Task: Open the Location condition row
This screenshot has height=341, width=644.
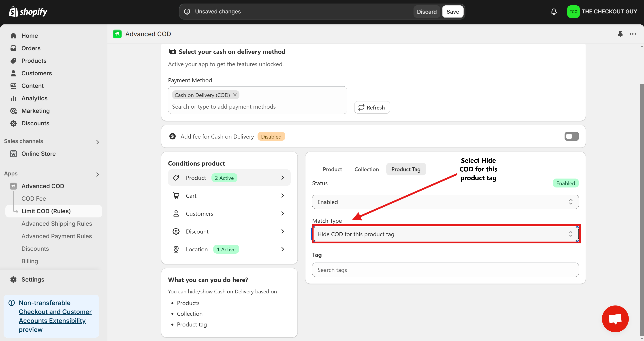Action: point(229,249)
